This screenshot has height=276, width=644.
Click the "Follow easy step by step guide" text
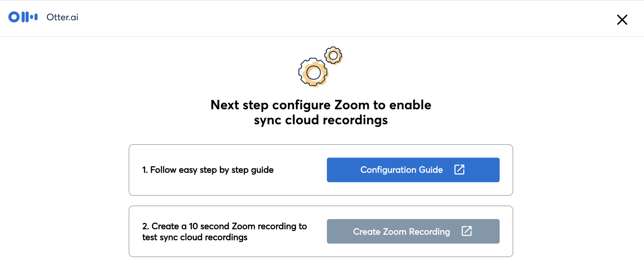[x=212, y=170]
